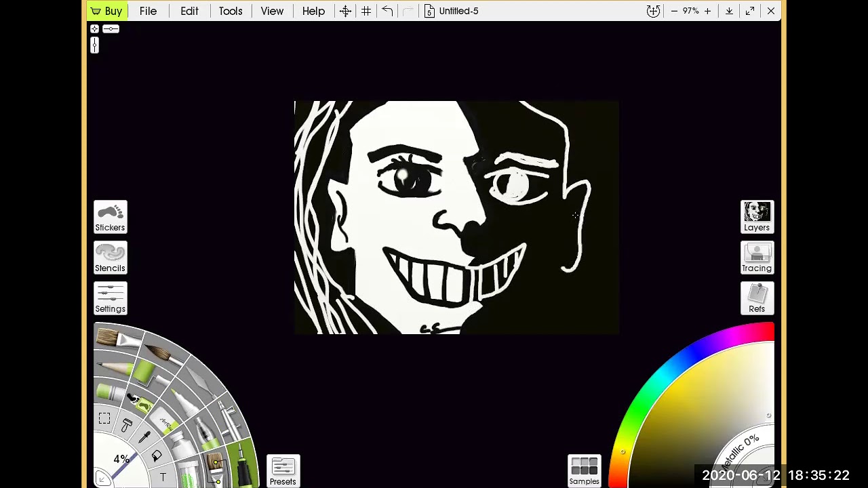Screen dimensions: 868x488
Task: Zoom out with the minus button
Action: pyautogui.click(x=674, y=11)
